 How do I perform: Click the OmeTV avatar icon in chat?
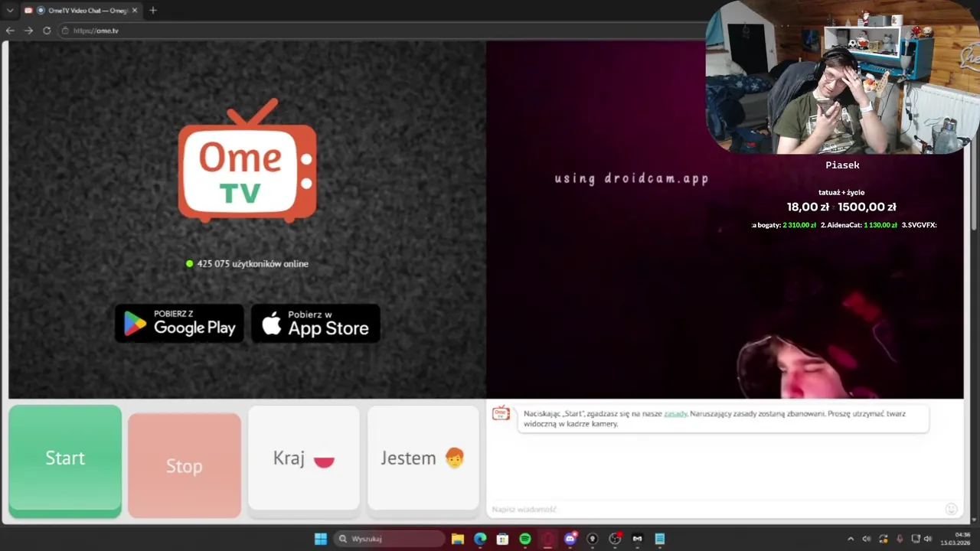501,413
